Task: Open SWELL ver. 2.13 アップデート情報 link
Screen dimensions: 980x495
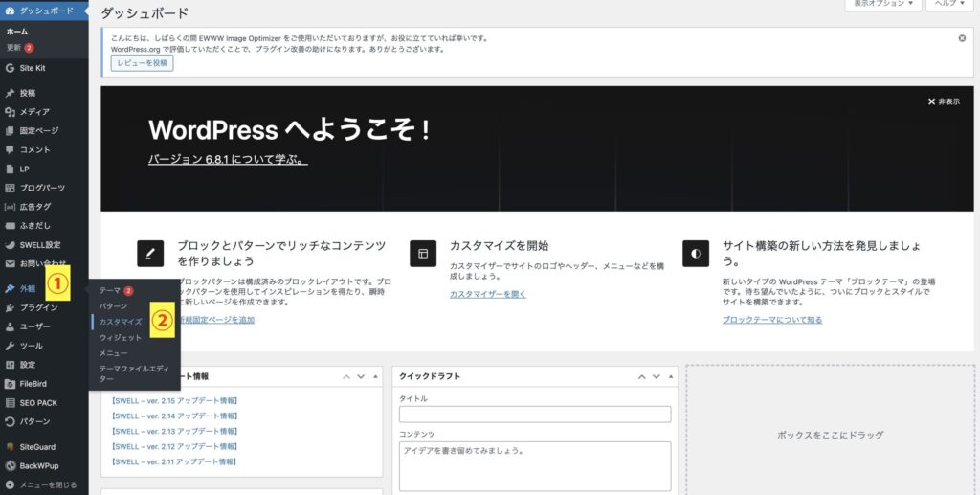Action: click(174, 431)
